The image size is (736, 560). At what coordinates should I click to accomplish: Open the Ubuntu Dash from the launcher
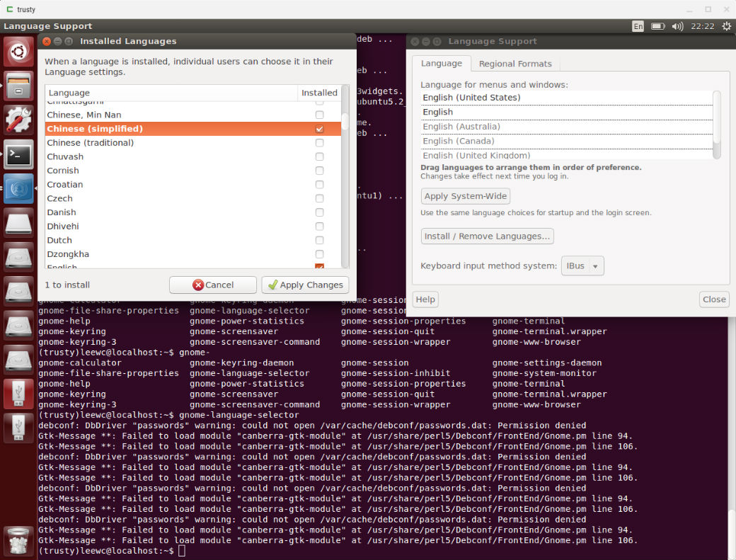pyautogui.click(x=18, y=51)
